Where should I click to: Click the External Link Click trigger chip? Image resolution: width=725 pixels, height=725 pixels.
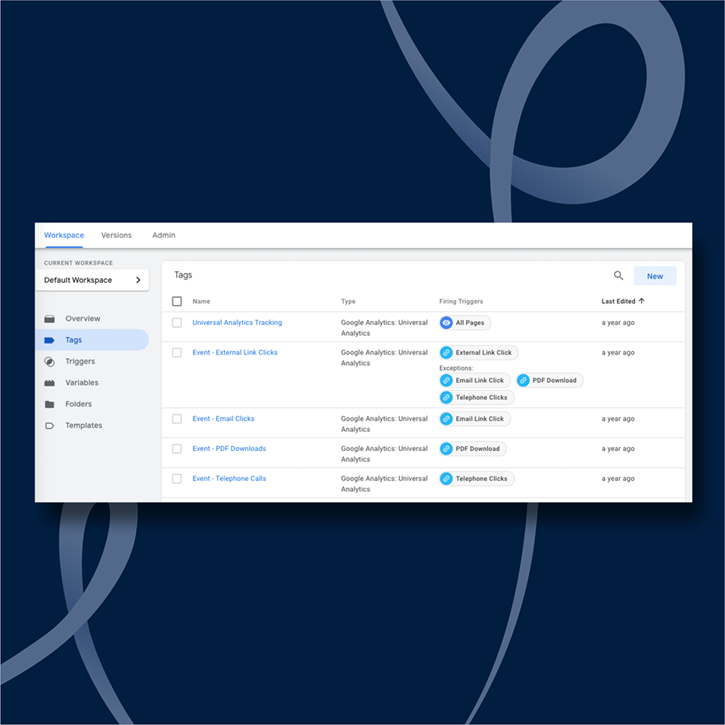478,353
